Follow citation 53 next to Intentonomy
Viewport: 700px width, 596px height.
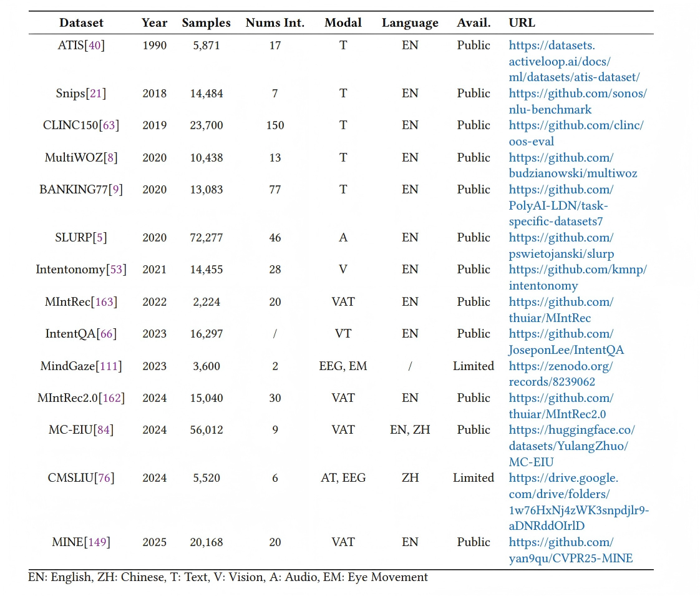pos(116,270)
